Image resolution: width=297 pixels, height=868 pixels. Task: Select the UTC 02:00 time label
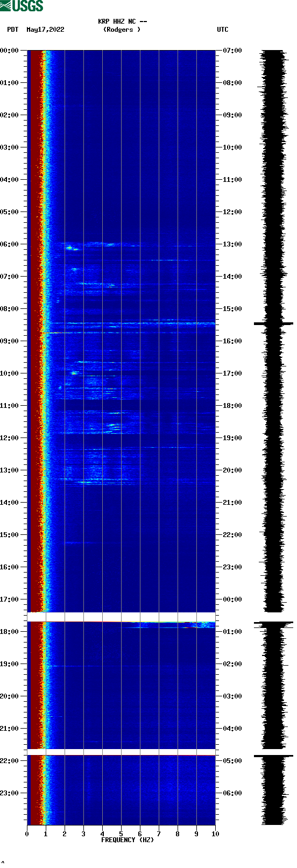pyautogui.click(x=232, y=664)
